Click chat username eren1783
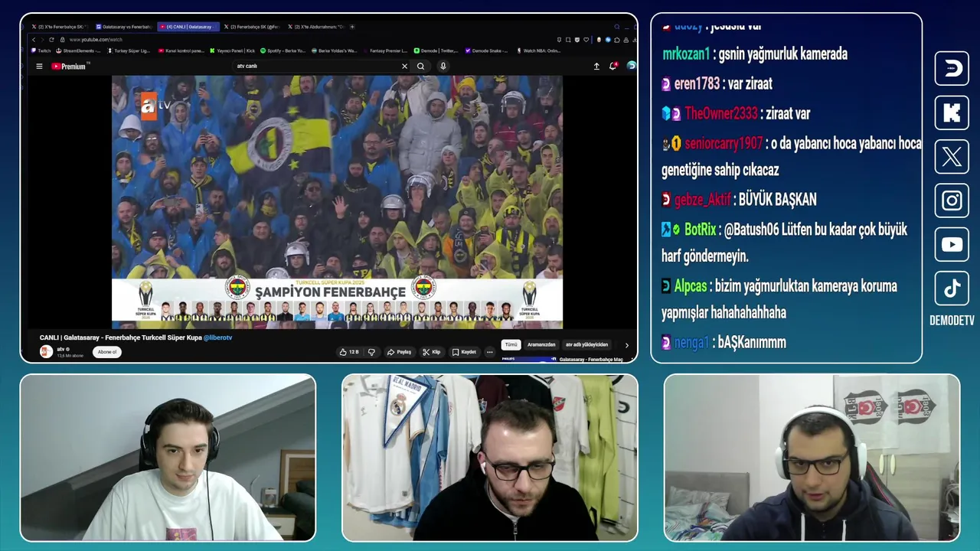The image size is (980, 551). point(697,84)
